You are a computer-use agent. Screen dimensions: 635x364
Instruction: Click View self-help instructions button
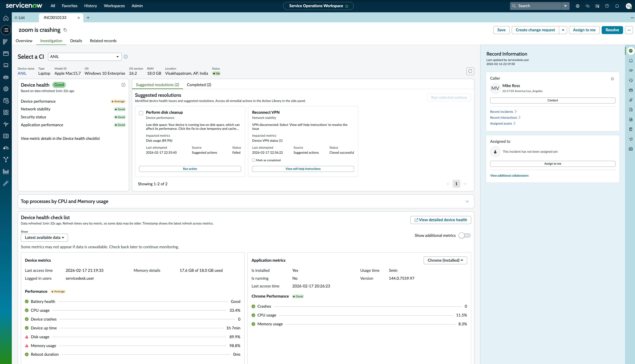303,169
